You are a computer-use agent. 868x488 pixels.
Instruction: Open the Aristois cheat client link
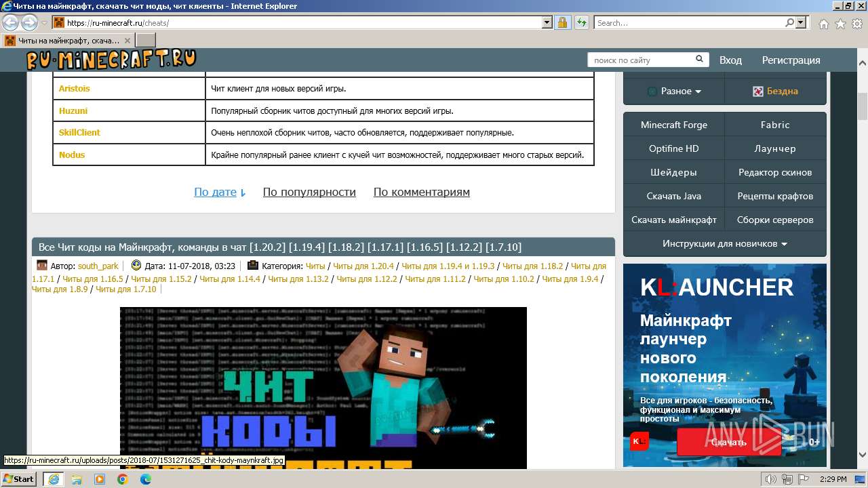coord(75,88)
